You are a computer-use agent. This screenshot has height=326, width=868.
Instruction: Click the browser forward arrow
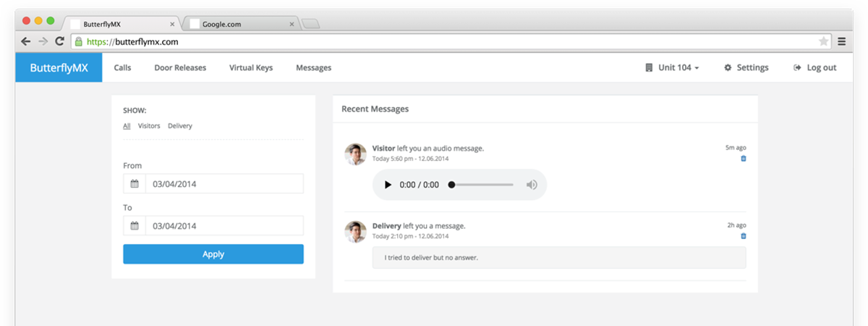click(43, 41)
